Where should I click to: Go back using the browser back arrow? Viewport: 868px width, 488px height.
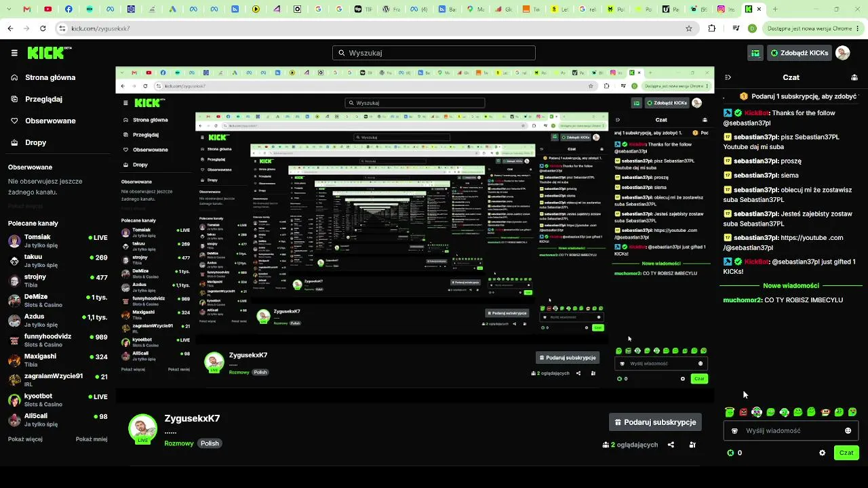pyautogui.click(x=10, y=28)
